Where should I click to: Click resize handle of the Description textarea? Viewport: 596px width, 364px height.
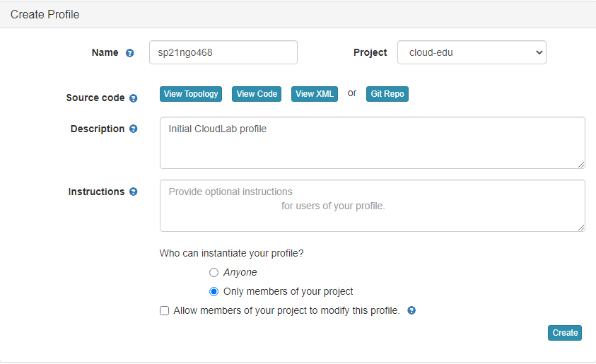tap(580, 164)
